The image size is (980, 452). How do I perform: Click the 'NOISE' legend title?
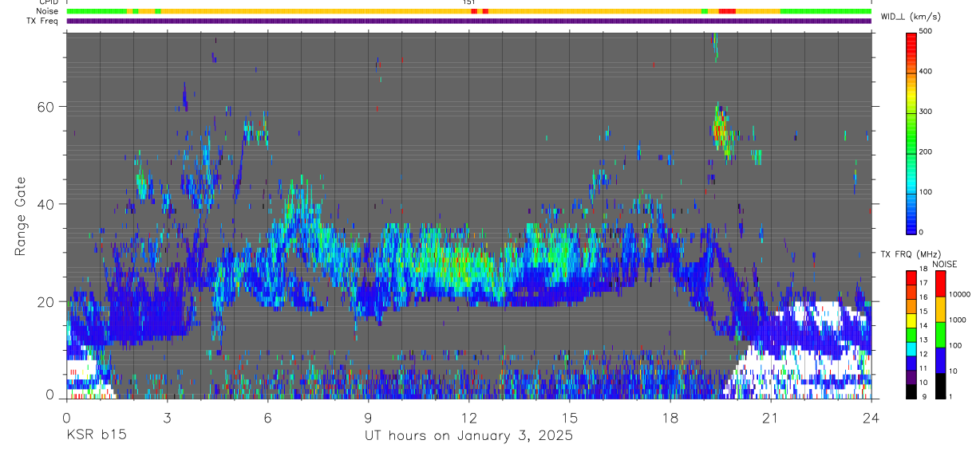pos(944,264)
